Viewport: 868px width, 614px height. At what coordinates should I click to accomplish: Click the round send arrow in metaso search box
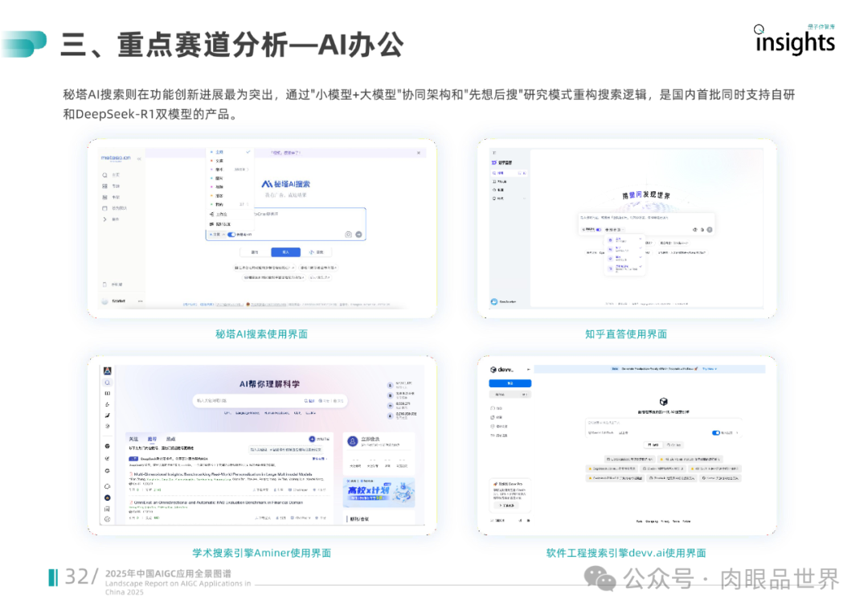coord(358,235)
